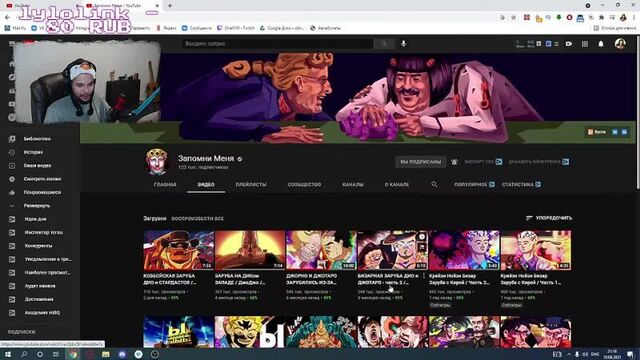Go back with browser back arrow

pyautogui.click(x=7, y=18)
